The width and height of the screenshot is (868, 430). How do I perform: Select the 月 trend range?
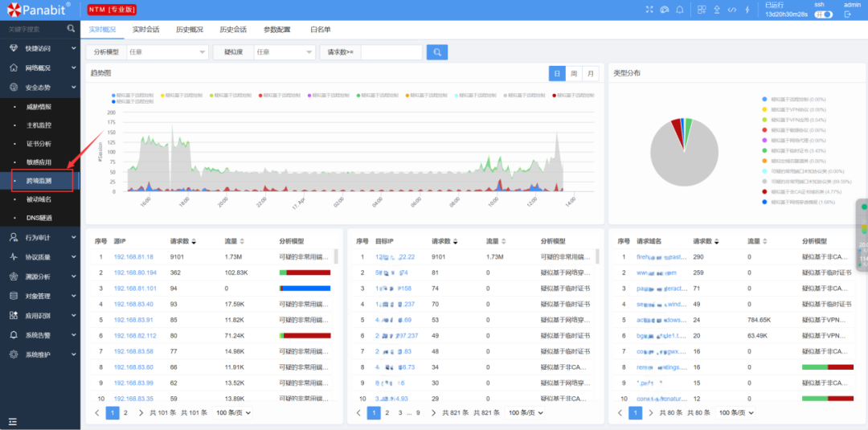point(591,74)
